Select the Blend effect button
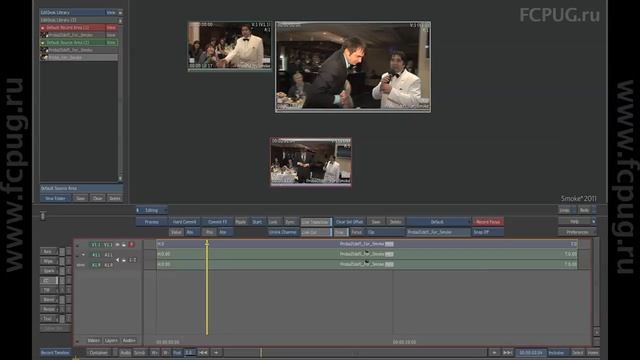This screenshot has width=640, height=360. 49,300
